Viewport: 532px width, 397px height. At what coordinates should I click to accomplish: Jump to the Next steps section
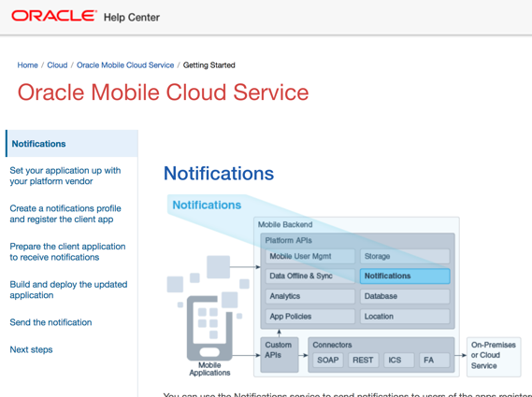click(x=31, y=349)
